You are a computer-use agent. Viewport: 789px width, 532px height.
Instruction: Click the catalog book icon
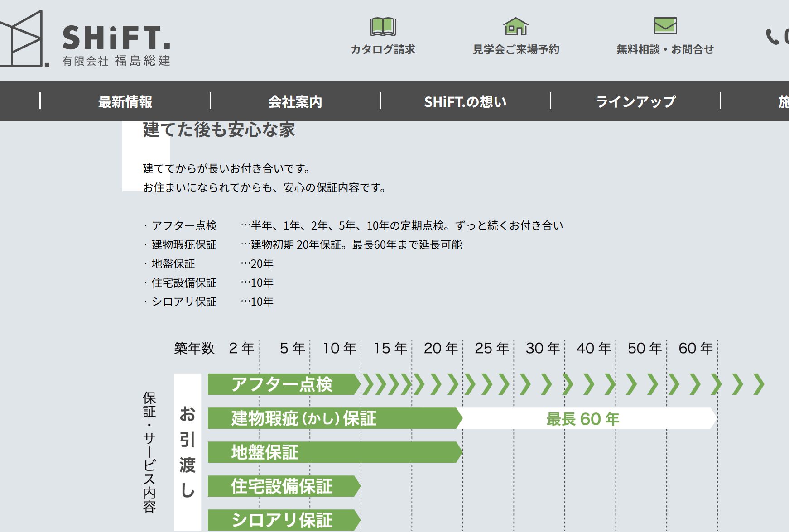point(383,27)
